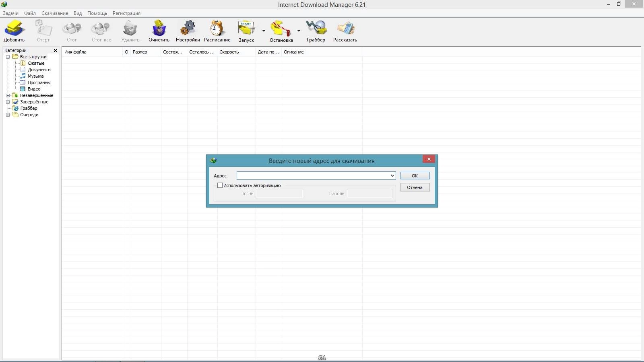The image size is (644, 362).
Task: Sort by Описание column header
Action: [x=322, y=52]
